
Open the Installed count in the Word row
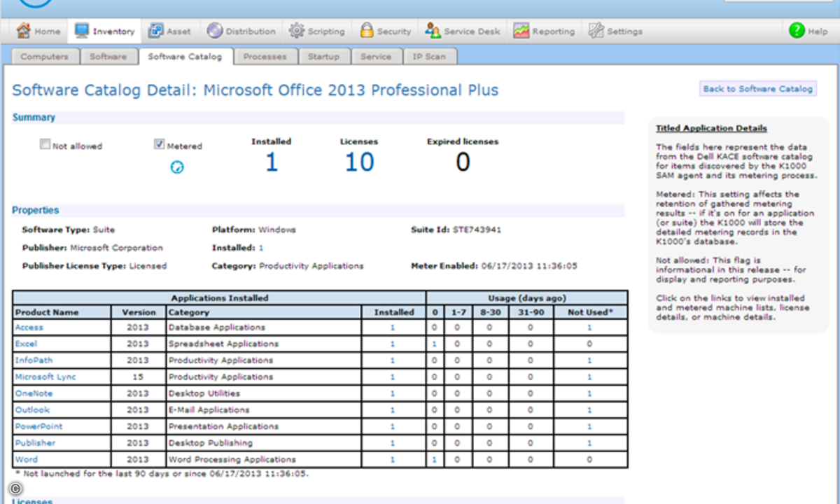393,460
